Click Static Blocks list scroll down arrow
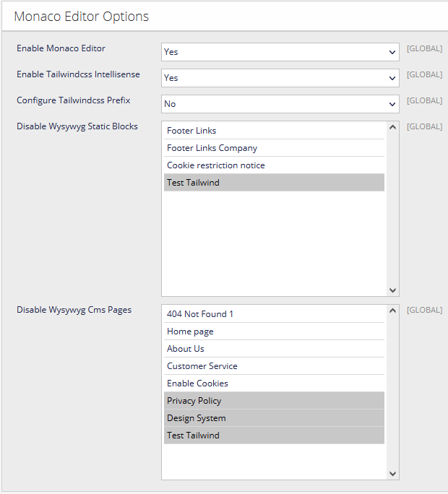Viewport: 448px width, 494px height. click(392, 290)
